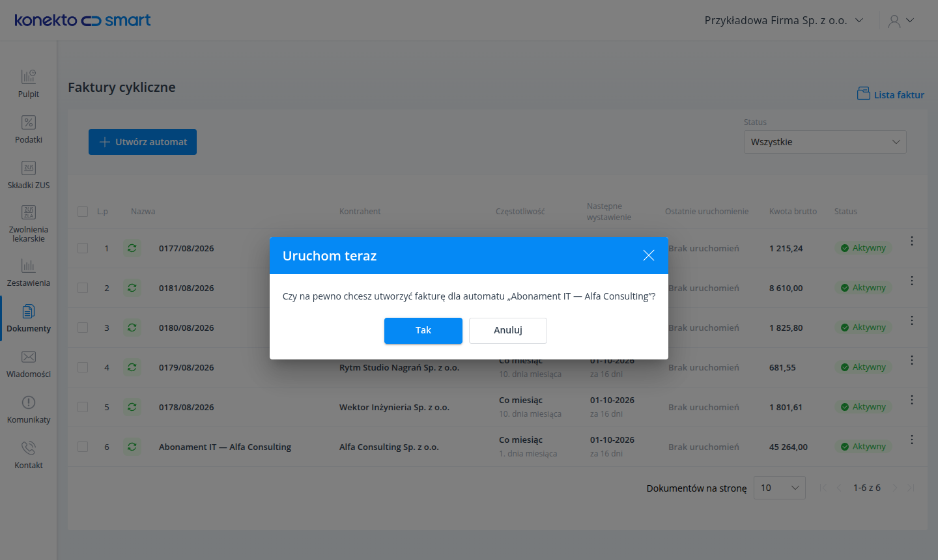Tick the select-all header checkbox

(x=83, y=212)
